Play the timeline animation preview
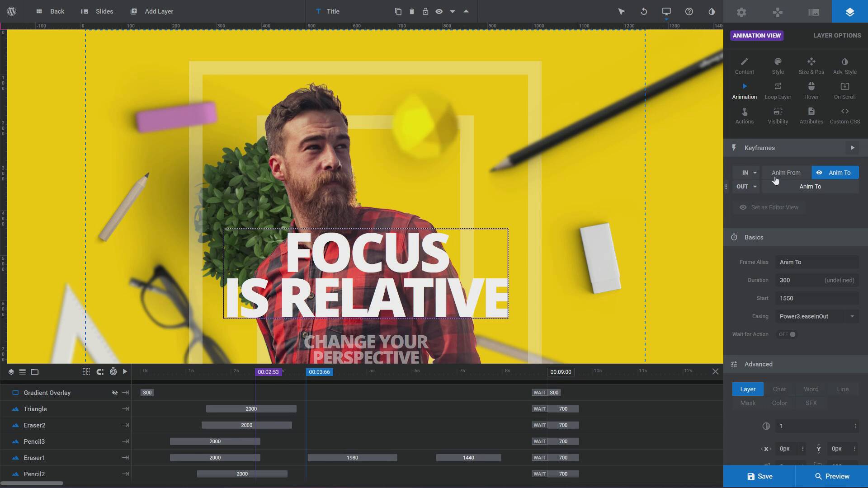868x488 pixels. click(x=125, y=371)
